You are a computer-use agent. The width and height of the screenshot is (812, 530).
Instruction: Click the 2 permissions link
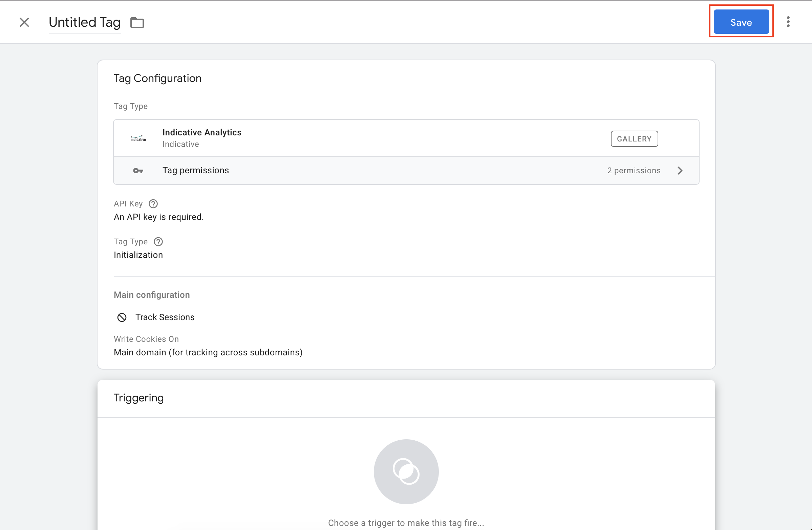click(x=634, y=170)
